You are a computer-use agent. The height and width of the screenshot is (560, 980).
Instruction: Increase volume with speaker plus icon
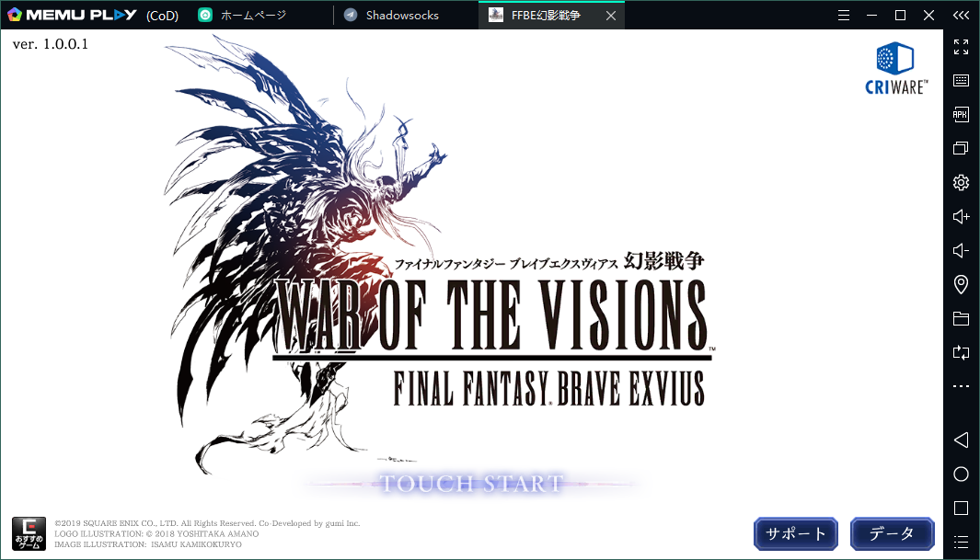[961, 216]
